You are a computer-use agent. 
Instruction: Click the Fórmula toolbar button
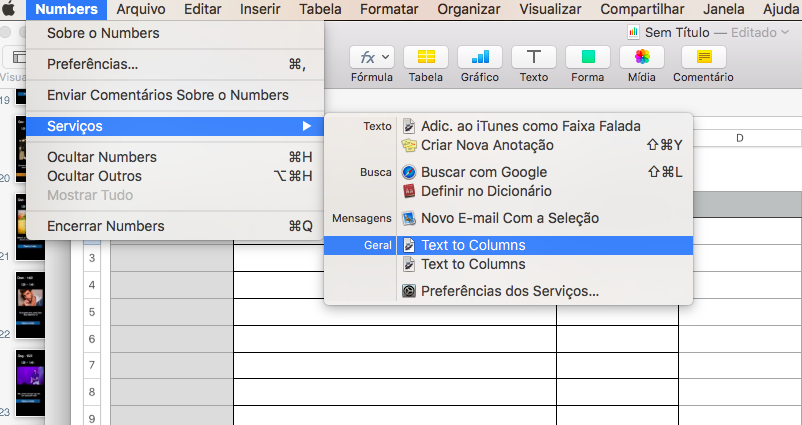[x=372, y=57]
